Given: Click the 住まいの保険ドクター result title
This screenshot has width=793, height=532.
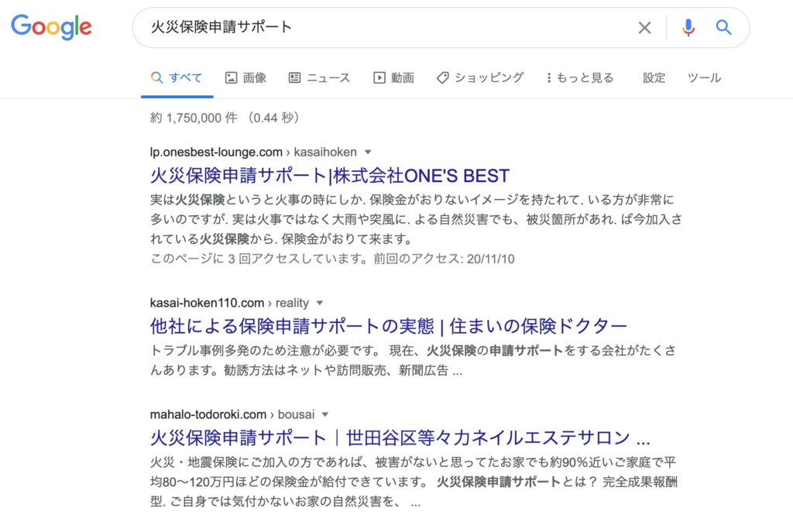Looking at the screenshot, I should pos(388,325).
